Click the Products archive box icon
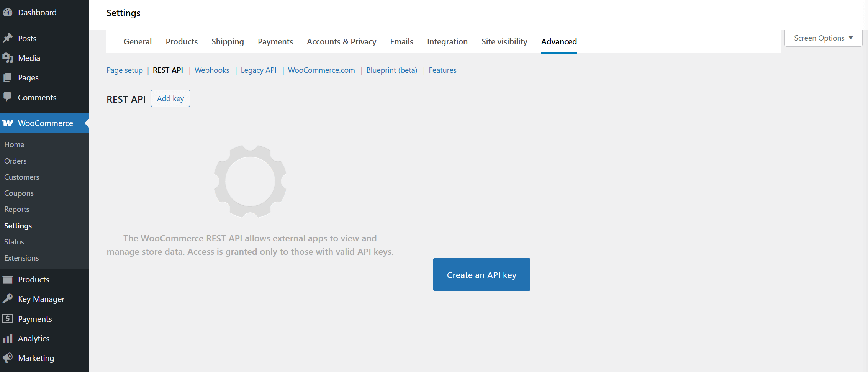This screenshot has height=372, width=868. [x=8, y=279]
